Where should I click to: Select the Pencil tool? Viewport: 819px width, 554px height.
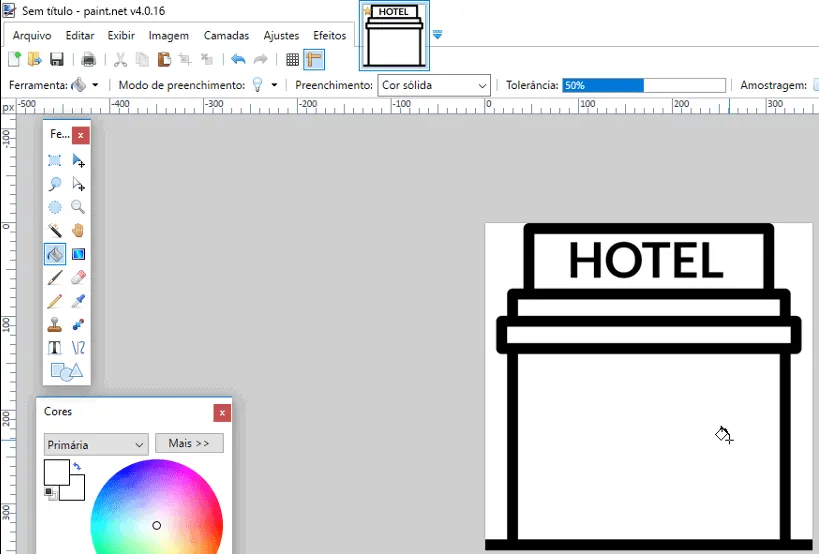point(55,301)
